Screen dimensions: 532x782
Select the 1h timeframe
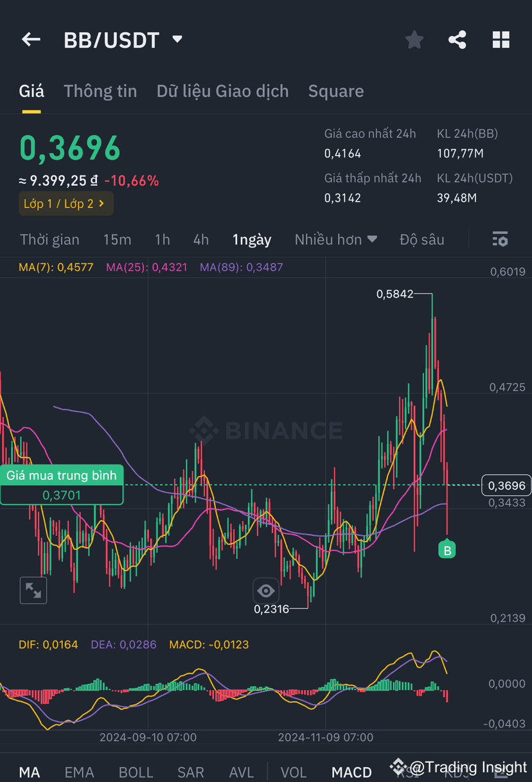163,240
